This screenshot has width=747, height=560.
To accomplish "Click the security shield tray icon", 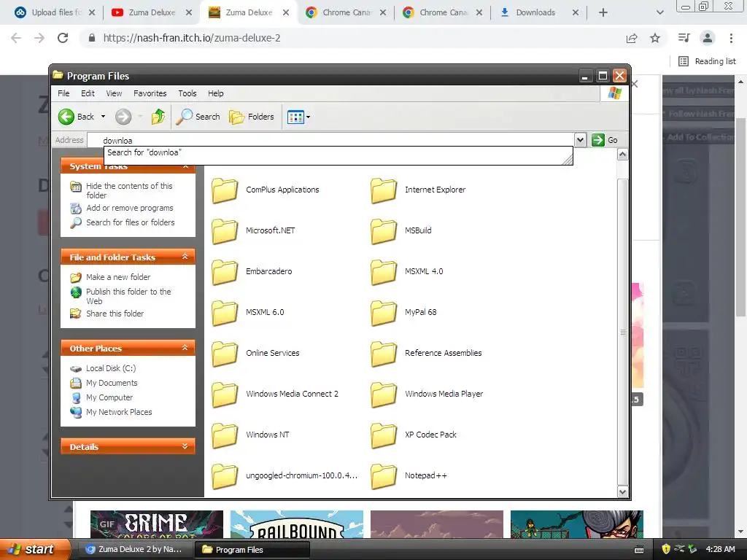I will [x=666, y=549].
